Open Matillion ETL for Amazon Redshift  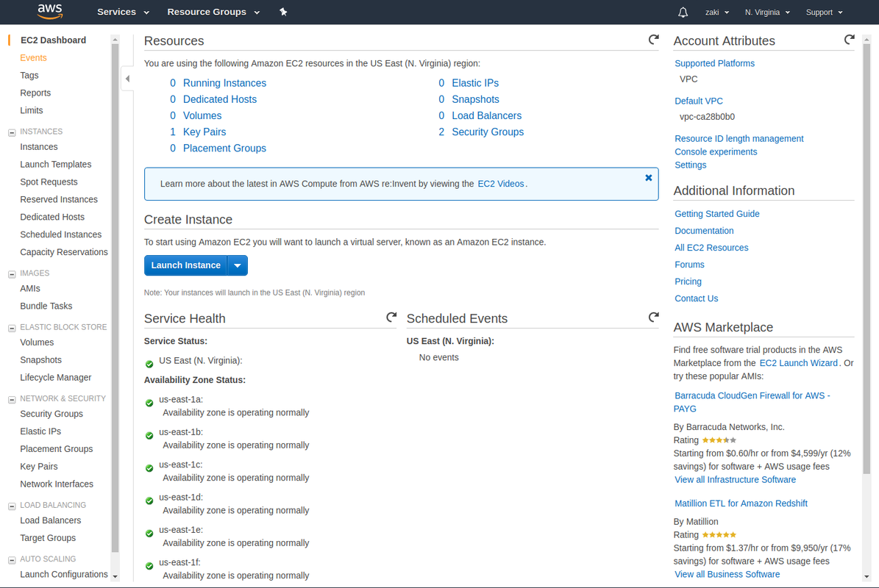coord(741,503)
